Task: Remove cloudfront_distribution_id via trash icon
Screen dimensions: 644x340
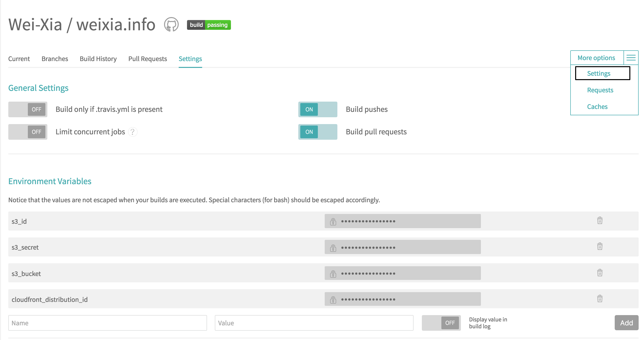Action: click(600, 299)
